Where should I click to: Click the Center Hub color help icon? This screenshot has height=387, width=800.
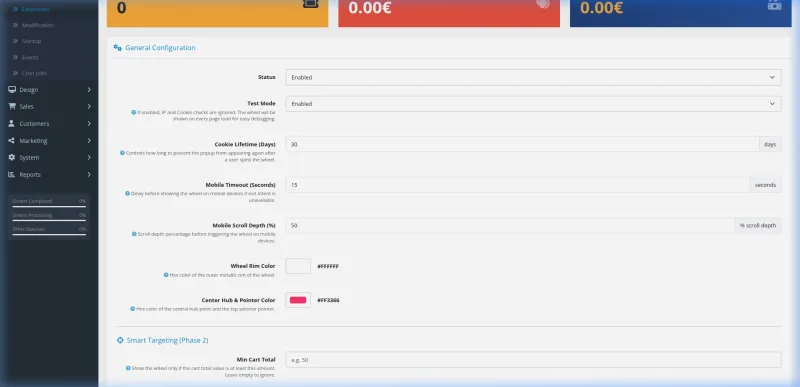(x=133, y=309)
